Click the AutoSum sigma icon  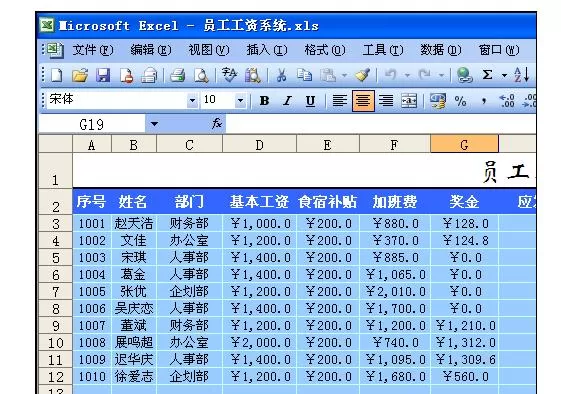487,75
